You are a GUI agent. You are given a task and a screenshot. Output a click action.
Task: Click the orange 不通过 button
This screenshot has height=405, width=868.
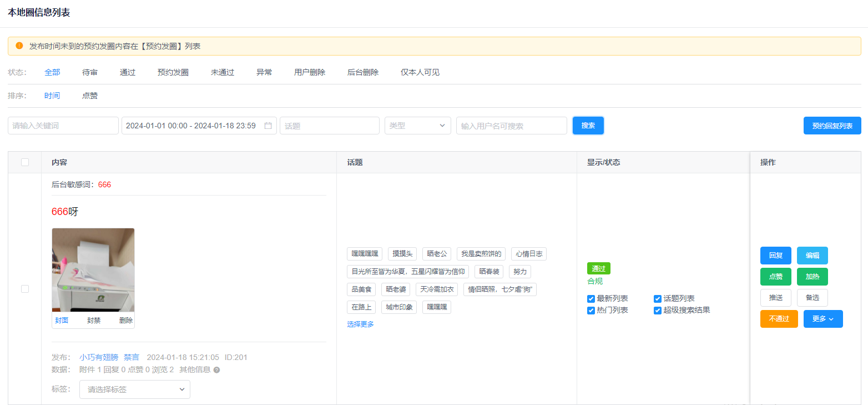(779, 319)
